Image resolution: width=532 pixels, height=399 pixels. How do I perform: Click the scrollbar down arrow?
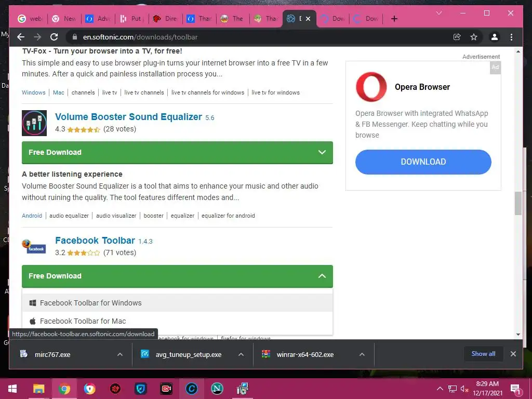518,334
